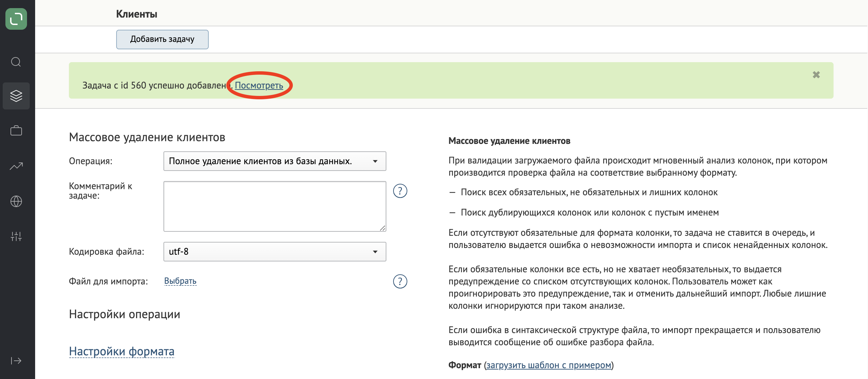868x379 pixels.
Task: Click Выбрать to choose import file
Action: [x=180, y=281]
